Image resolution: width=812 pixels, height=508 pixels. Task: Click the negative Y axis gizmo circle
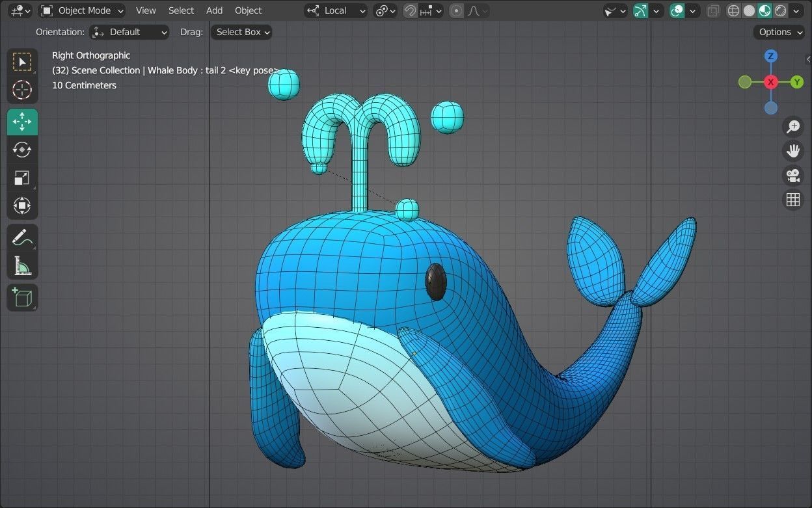pyautogui.click(x=745, y=82)
